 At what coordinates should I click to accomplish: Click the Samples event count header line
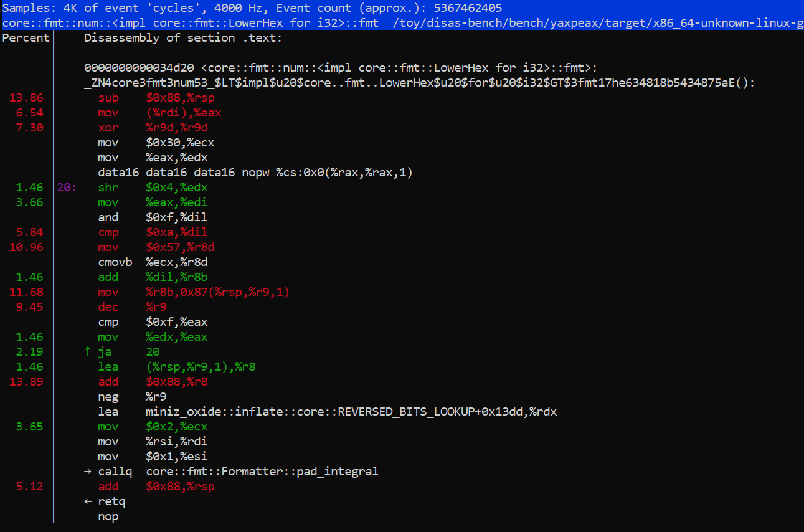click(252, 8)
